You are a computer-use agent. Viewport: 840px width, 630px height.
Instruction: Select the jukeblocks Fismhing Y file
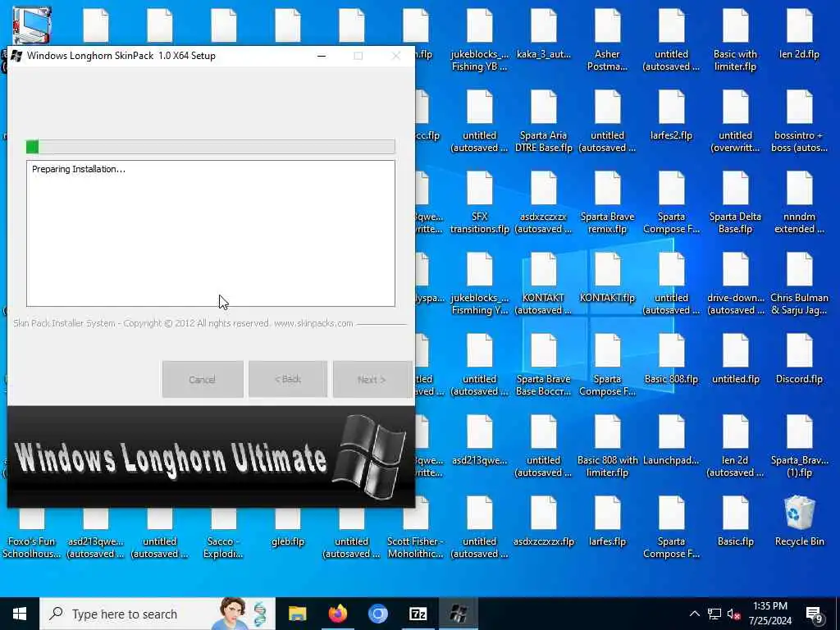(x=479, y=284)
